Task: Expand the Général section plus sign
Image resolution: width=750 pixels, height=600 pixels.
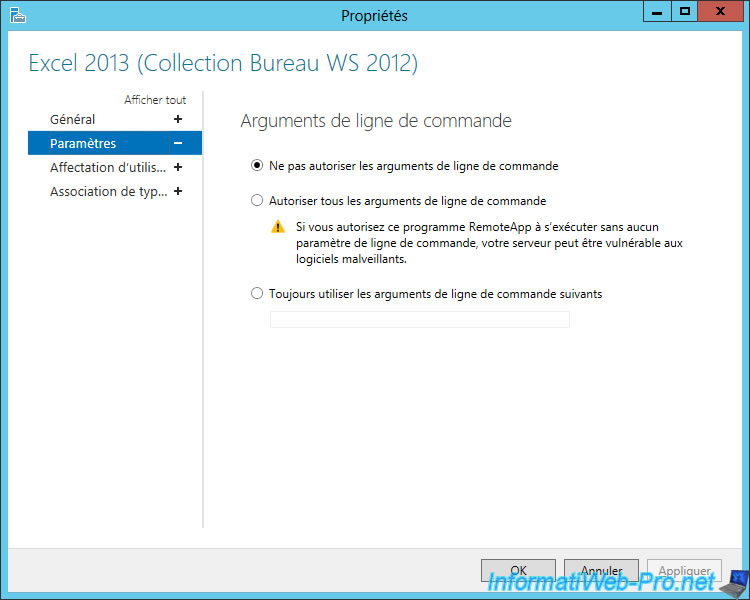Action: click(178, 119)
